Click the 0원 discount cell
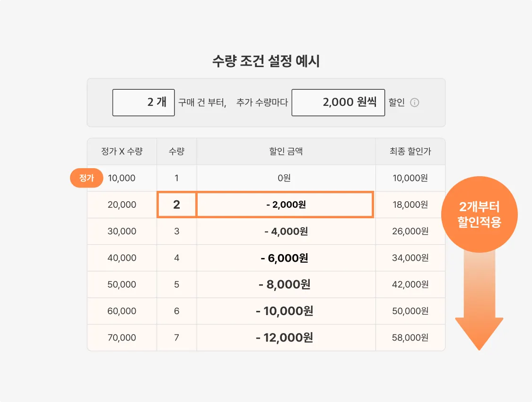Viewport: 532px width, 402px height. (x=286, y=178)
